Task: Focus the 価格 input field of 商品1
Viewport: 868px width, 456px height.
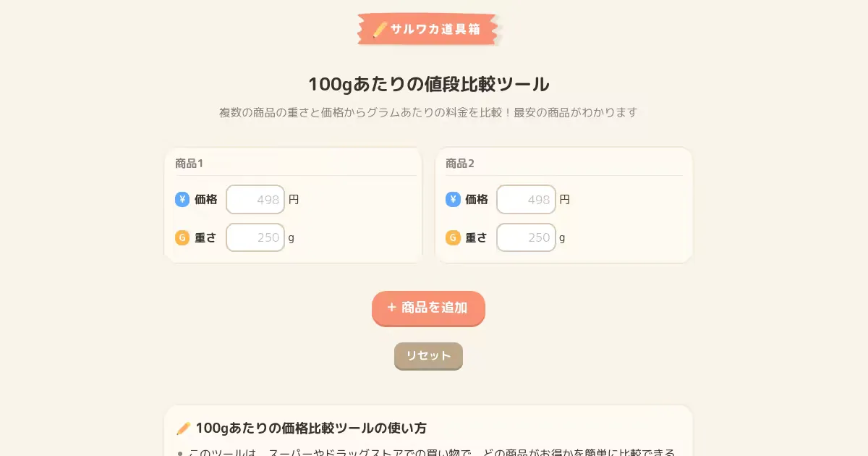Action: pos(255,200)
